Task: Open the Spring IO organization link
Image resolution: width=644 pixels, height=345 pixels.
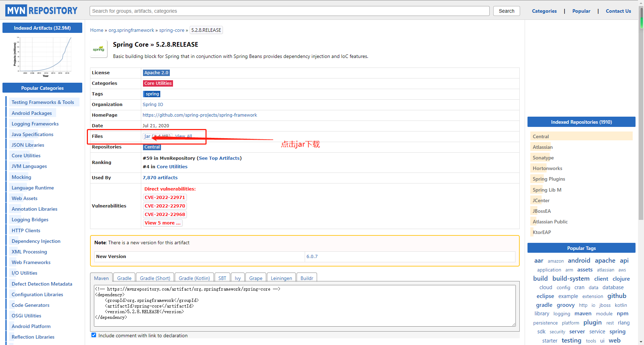Action: (153, 105)
